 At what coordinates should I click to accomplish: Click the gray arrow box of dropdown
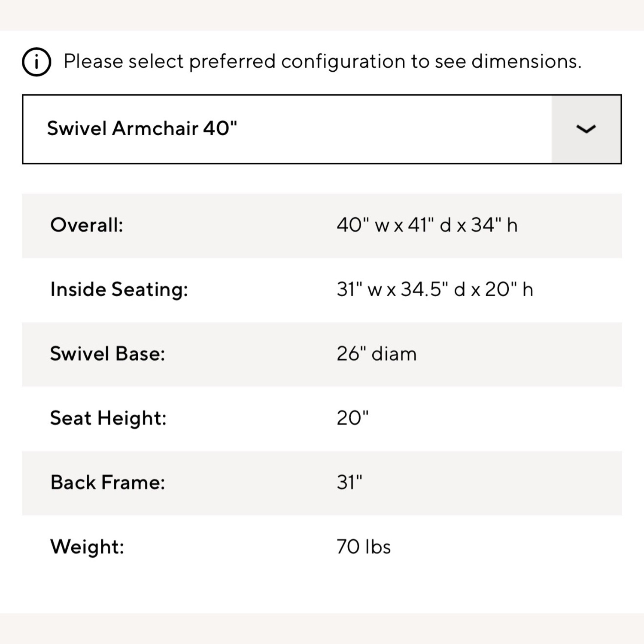pyautogui.click(x=586, y=129)
